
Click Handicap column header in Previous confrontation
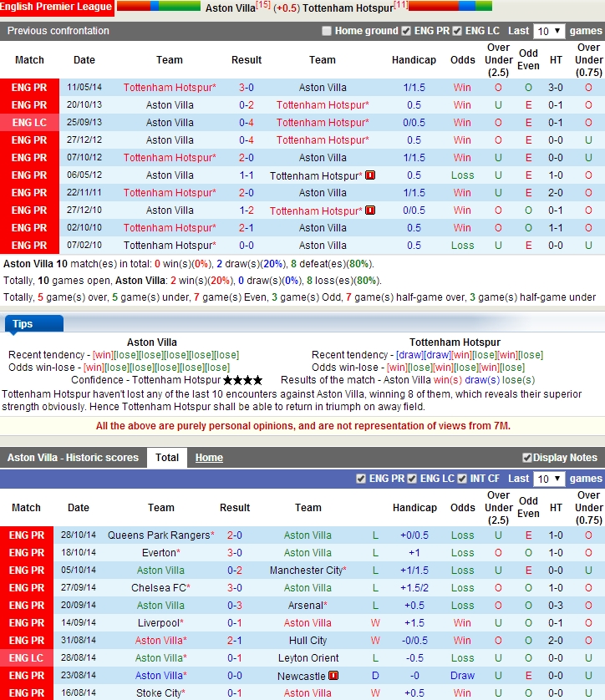pos(414,60)
